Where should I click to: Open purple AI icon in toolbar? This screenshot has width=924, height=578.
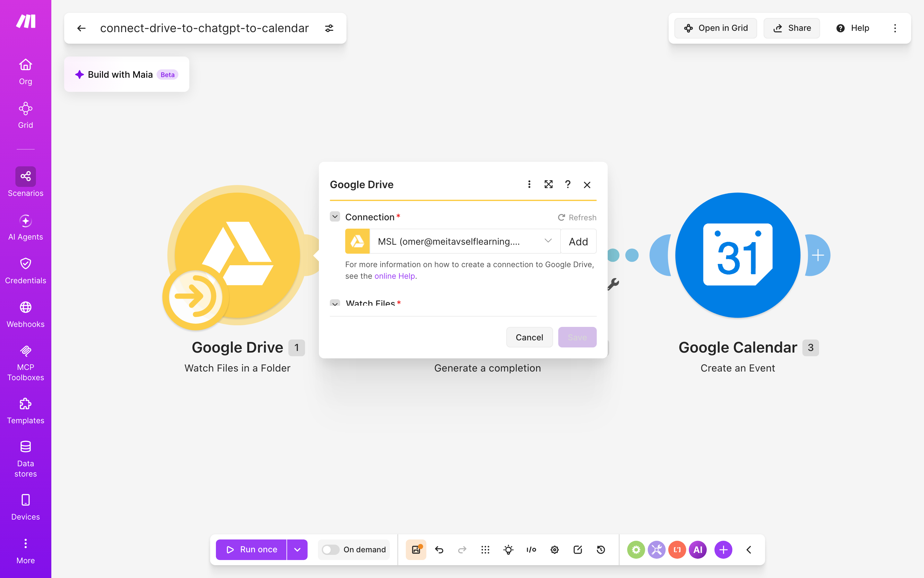(697, 549)
